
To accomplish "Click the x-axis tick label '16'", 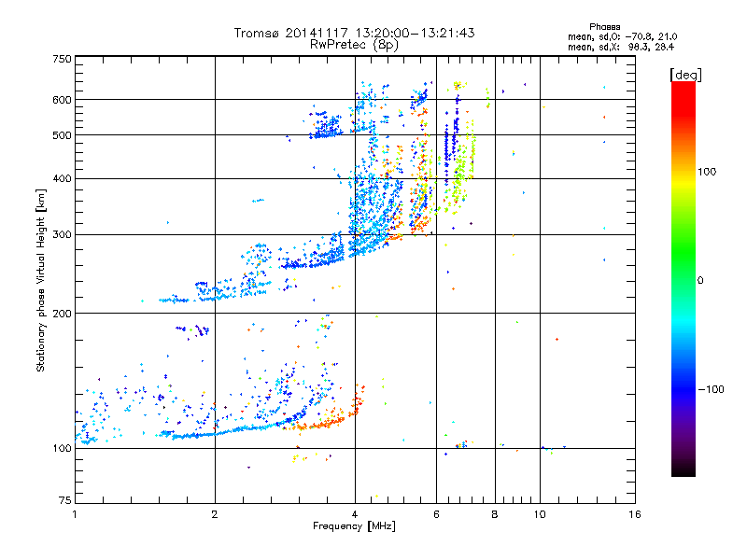I will (x=635, y=514).
